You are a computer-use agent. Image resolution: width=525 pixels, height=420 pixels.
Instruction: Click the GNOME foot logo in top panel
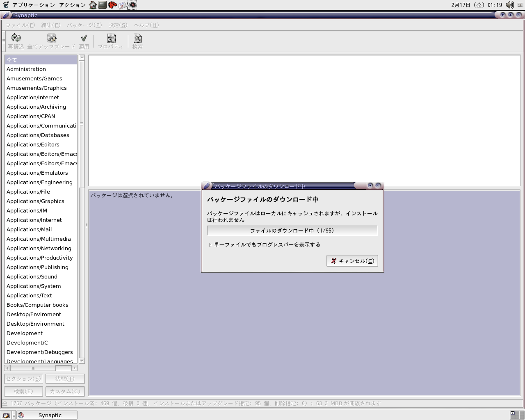[x=5, y=5]
